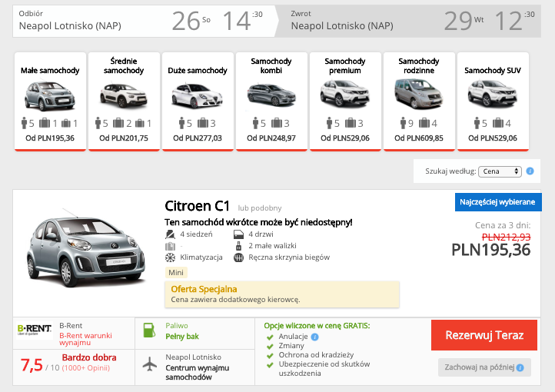Click Centrum wynajmu samochodów text
555x392 pixels.
pyautogui.click(x=197, y=373)
